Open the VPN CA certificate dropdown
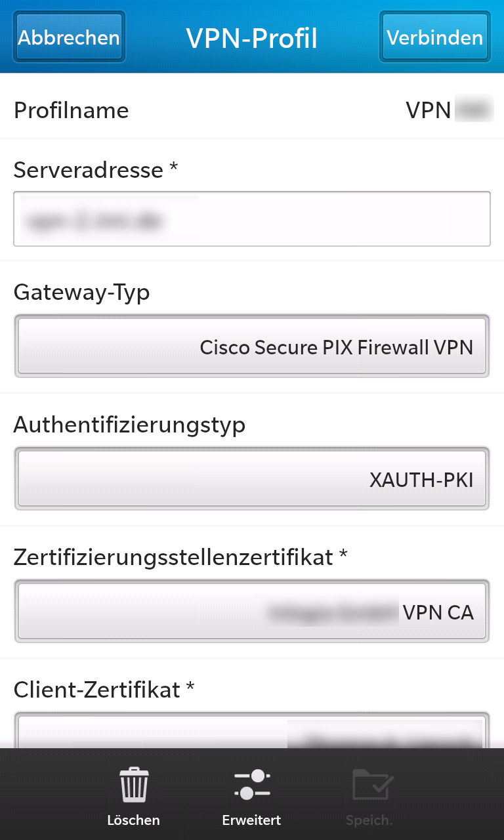Screen dimensions: 504x840 [252, 612]
